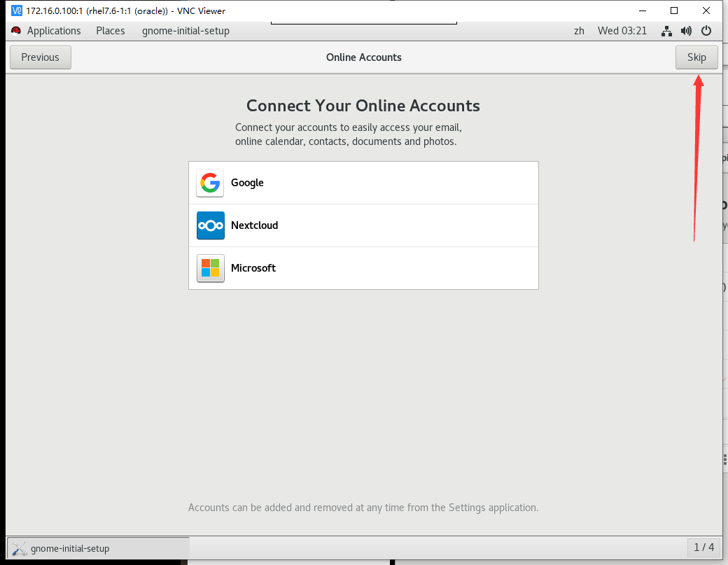
Task: Open the Applications menu
Action: (54, 31)
